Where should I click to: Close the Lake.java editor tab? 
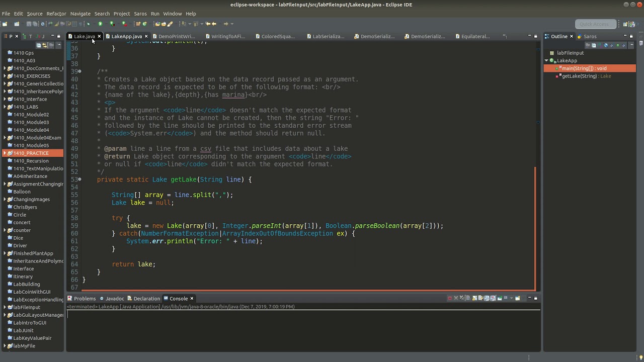point(99,36)
